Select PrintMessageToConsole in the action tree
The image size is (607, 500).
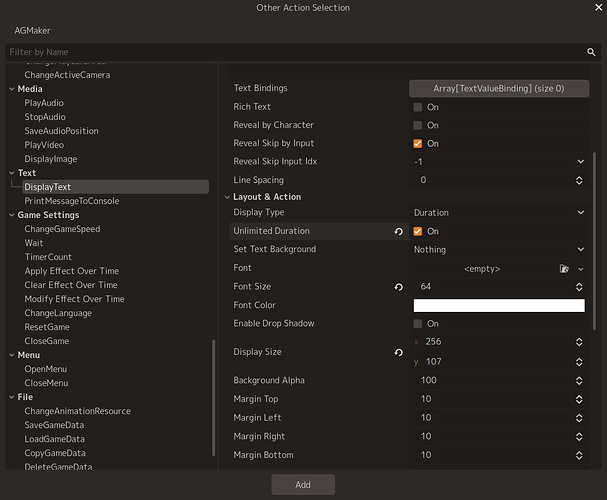(x=72, y=201)
